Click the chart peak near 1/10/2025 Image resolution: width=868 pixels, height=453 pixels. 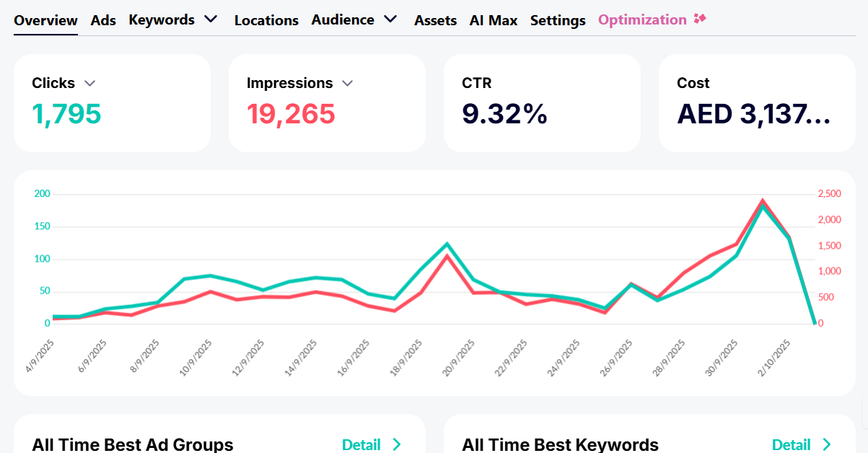coord(762,201)
